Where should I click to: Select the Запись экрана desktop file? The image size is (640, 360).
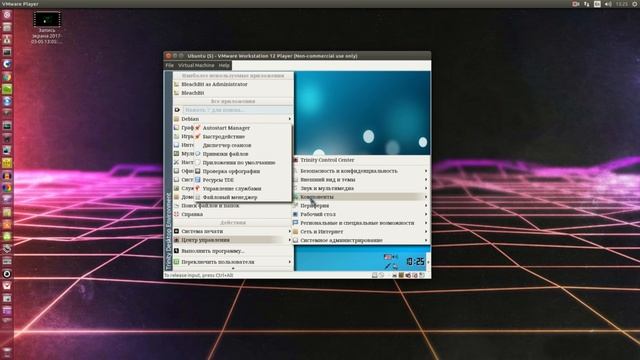47,28
